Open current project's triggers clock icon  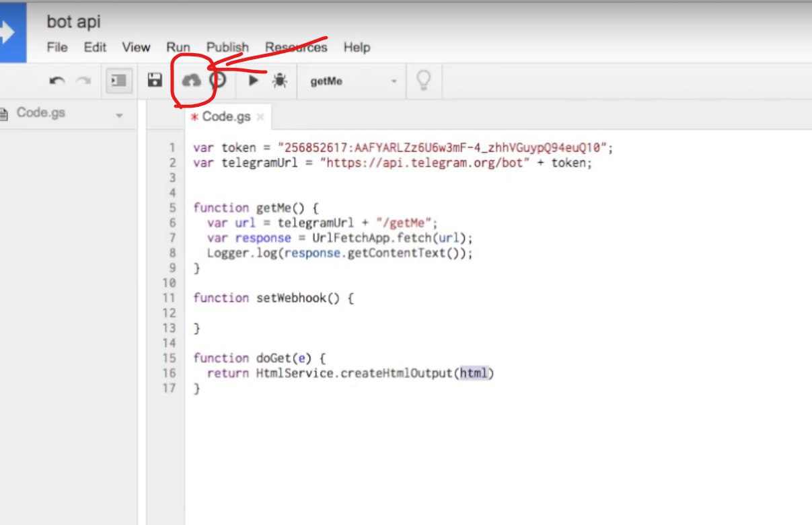pos(217,81)
